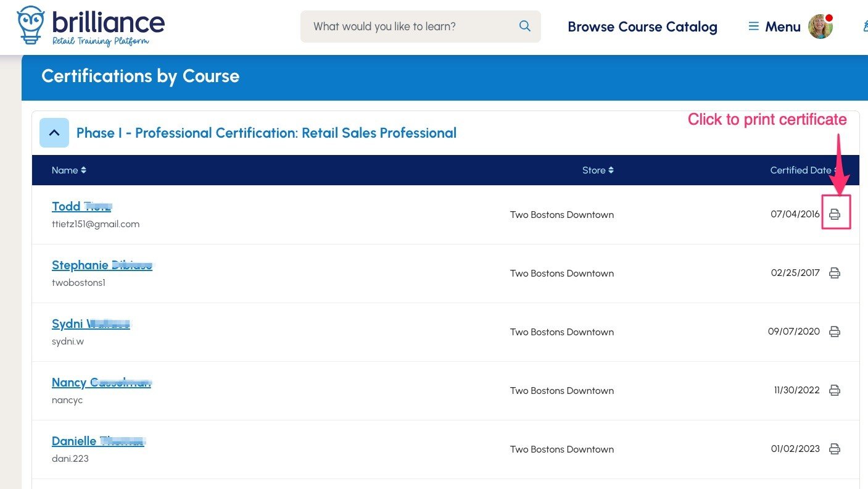Open Stephanie's profile link

coord(101,265)
